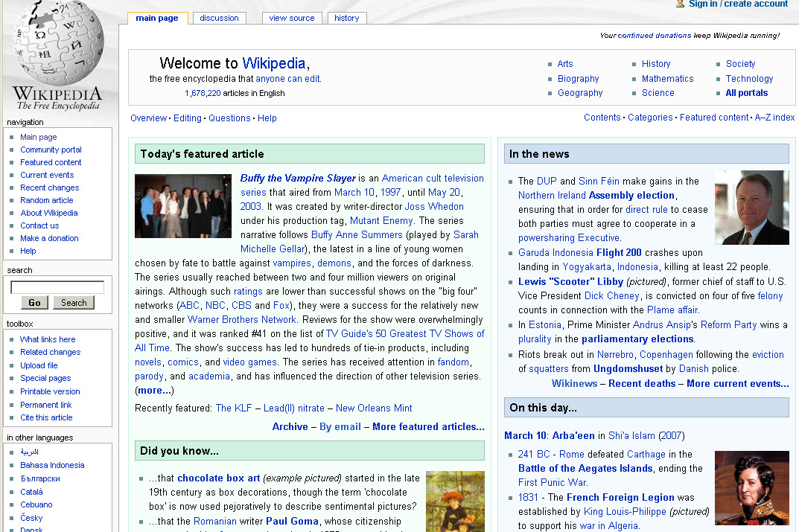Open the Mathematics portal

667,78
